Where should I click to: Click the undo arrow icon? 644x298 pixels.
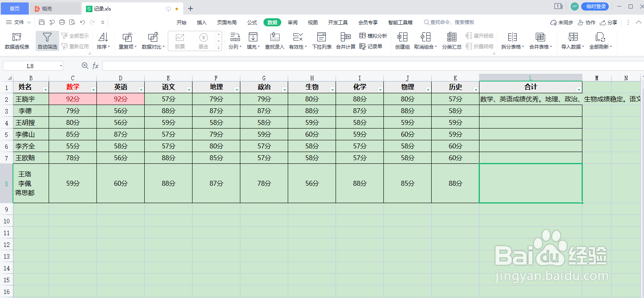click(83, 22)
